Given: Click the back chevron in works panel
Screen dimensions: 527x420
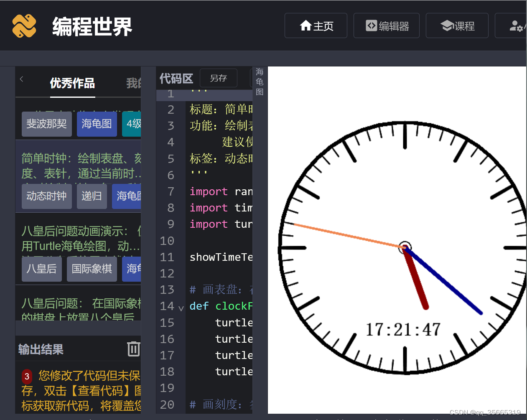Looking at the screenshot, I should coord(21,79).
